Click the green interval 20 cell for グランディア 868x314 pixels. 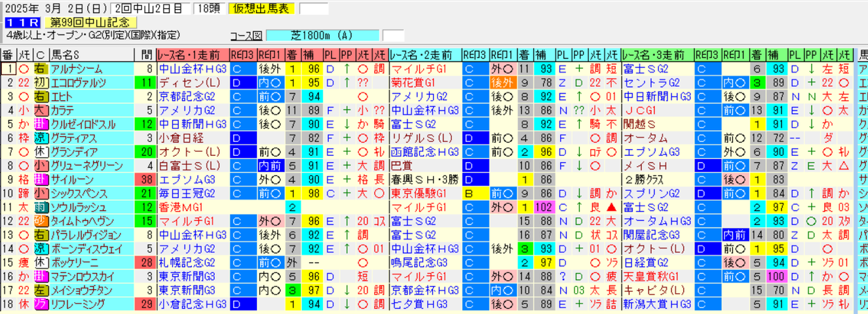click(144, 151)
